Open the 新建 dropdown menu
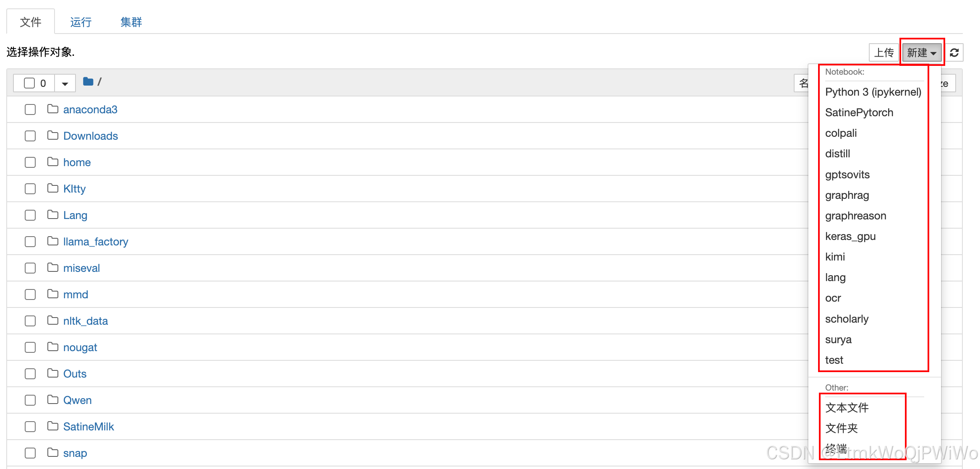 pyautogui.click(x=921, y=52)
